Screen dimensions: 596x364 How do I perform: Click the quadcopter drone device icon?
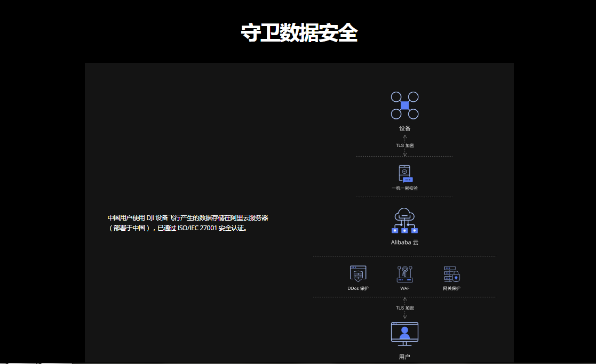[x=404, y=105]
